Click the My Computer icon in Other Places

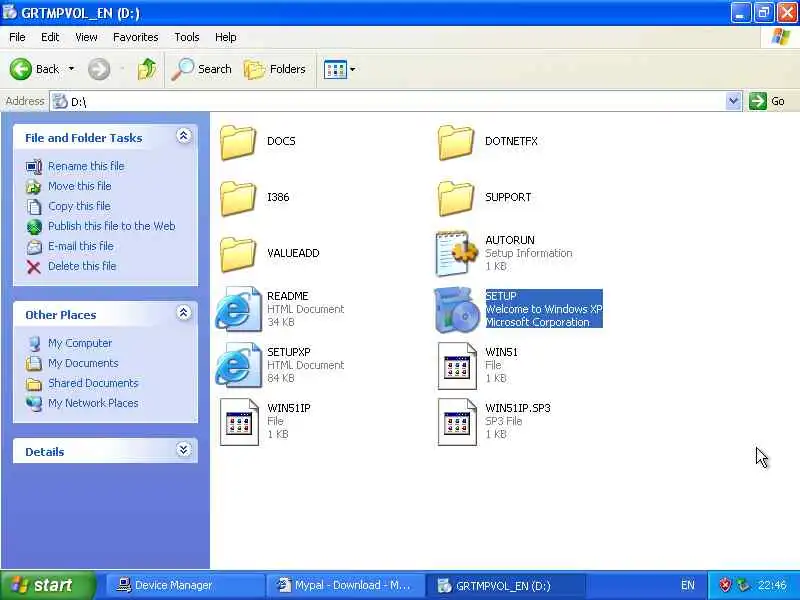34,344
